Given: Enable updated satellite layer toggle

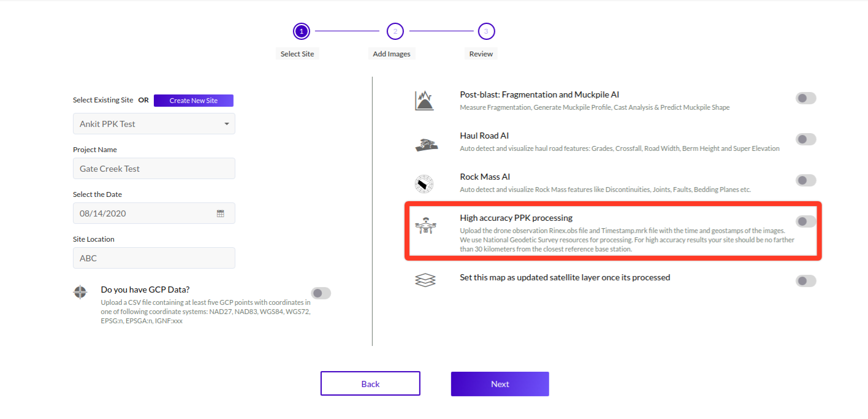Looking at the screenshot, I should [x=805, y=281].
